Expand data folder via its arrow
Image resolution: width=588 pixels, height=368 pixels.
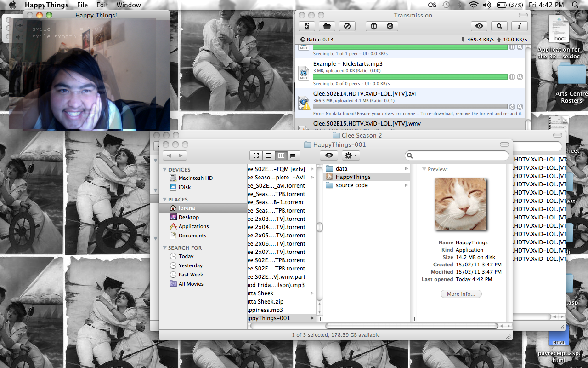coord(406,169)
